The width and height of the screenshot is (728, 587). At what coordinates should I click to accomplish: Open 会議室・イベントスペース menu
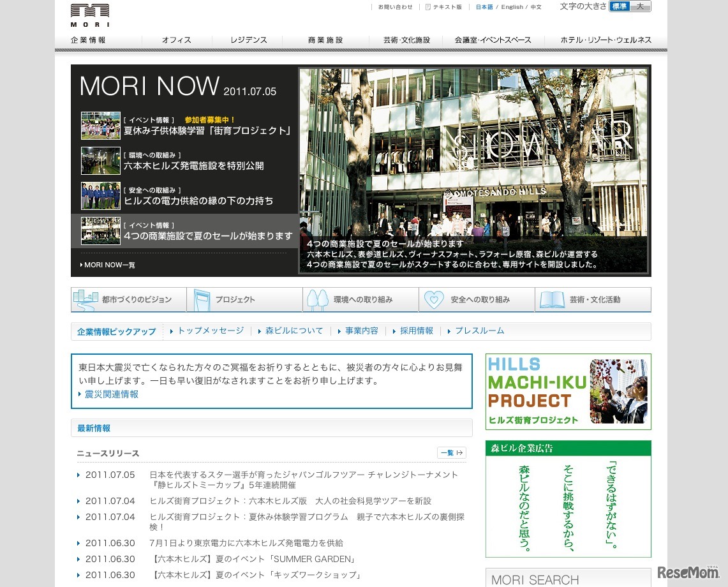pos(493,40)
